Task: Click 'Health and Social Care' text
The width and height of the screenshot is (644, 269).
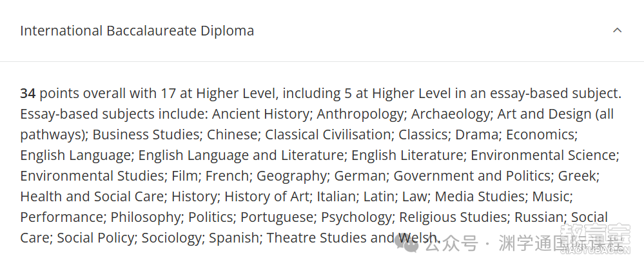Action: pos(92,196)
